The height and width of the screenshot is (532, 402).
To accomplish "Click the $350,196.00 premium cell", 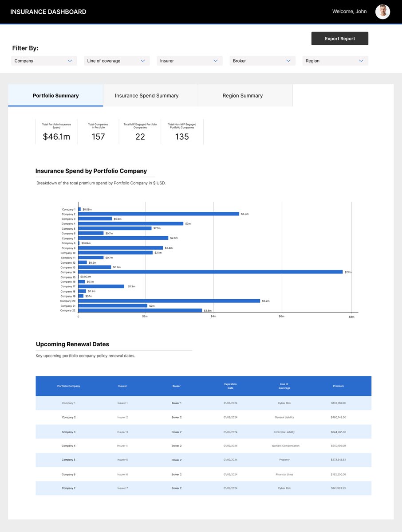I will pyautogui.click(x=338, y=446).
